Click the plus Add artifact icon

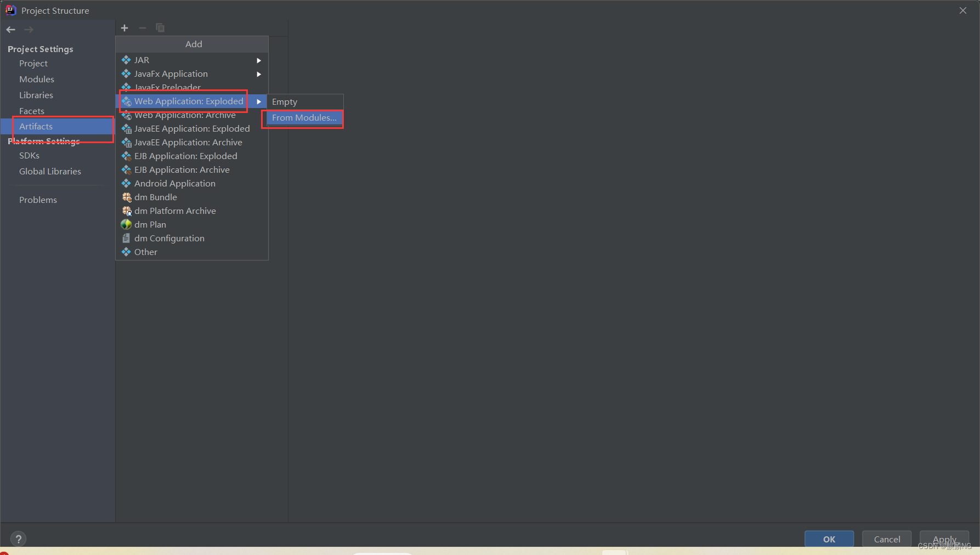pyautogui.click(x=124, y=28)
